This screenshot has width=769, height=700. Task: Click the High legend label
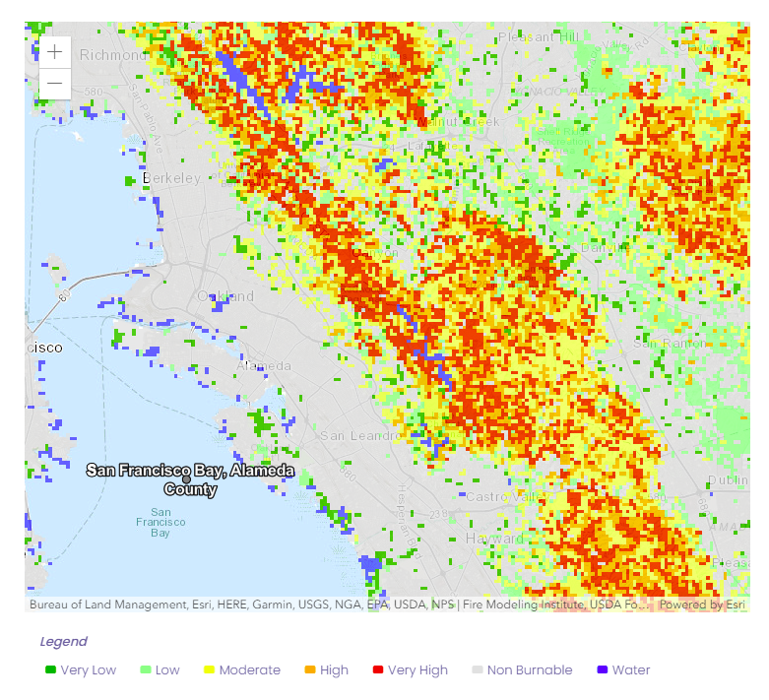pyautogui.click(x=334, y=670)
